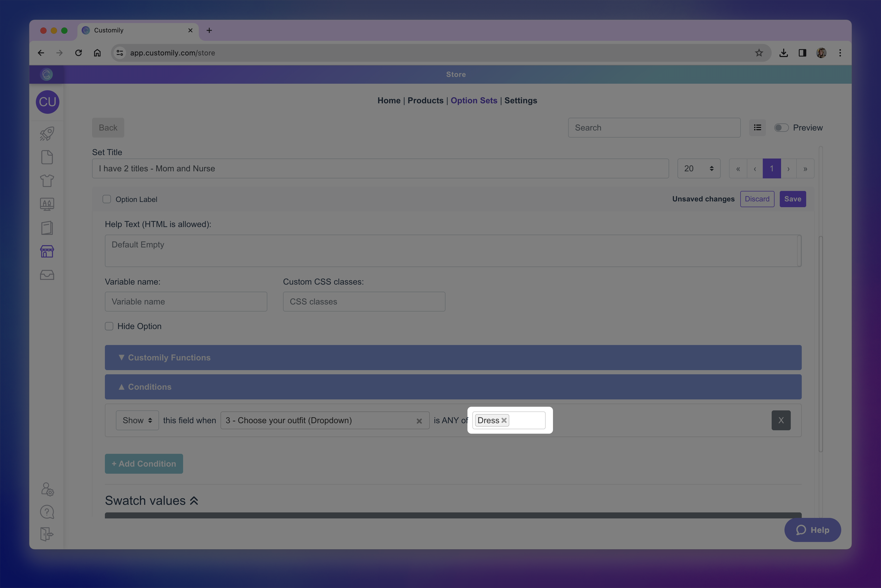
Task: Toggle the Preview switch
Action: point(781,127)
